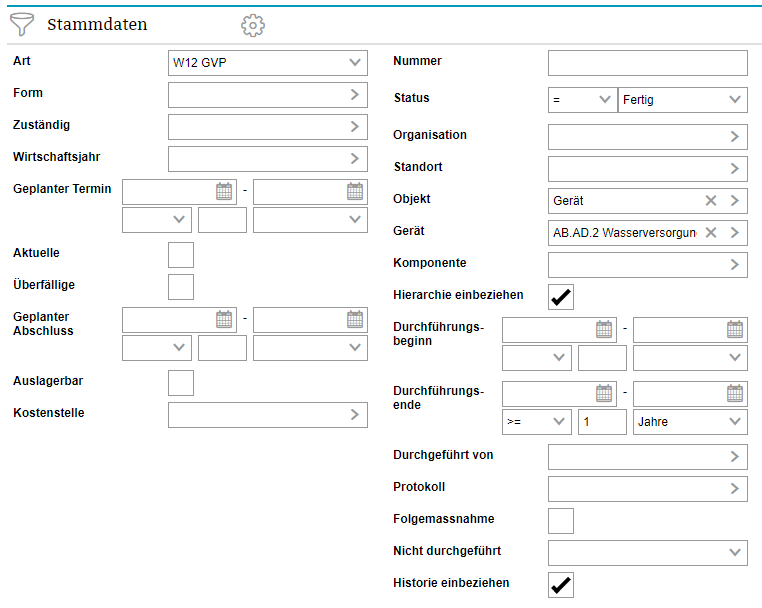762x608 pixels.
Task: Open calendar for Geplanter Abschluss start date
Action: (x=224, y=319)
